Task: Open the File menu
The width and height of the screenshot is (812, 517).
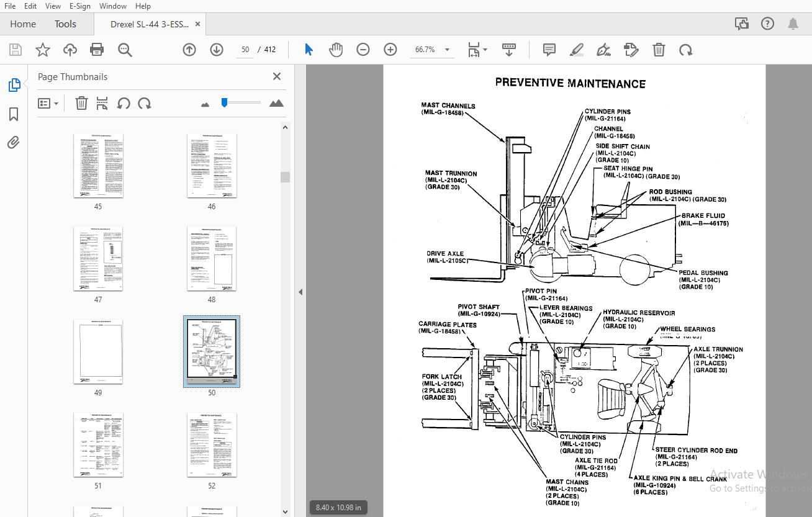Action: [x=10, y=6]
